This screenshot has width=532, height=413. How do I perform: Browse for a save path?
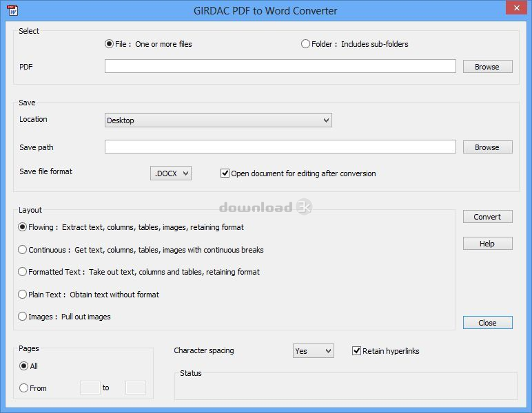coord(488,147)
